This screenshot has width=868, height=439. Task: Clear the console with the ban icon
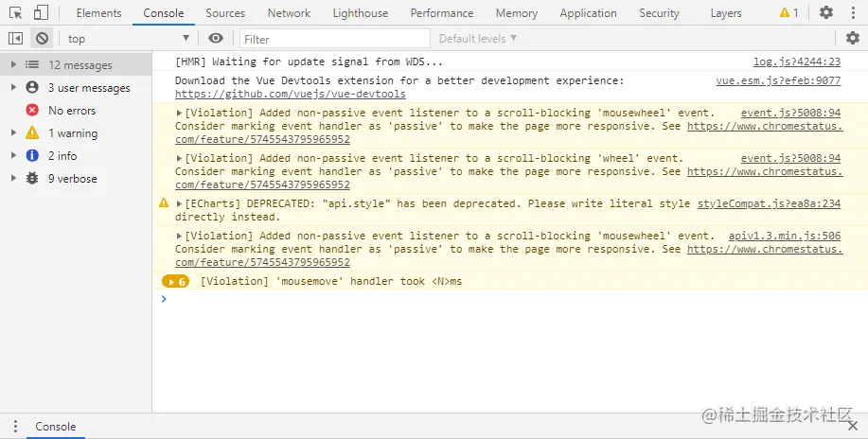tap(42, 38)
